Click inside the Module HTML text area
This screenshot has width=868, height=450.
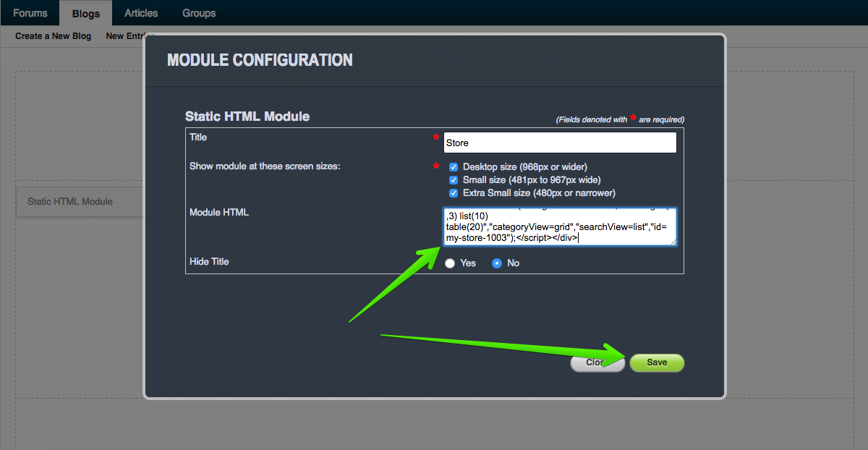(x=561, y=227)
